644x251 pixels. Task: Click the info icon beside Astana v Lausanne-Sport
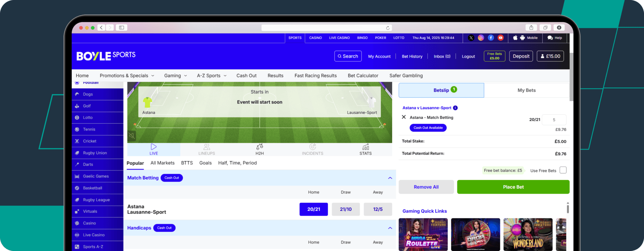coord(455,108)
